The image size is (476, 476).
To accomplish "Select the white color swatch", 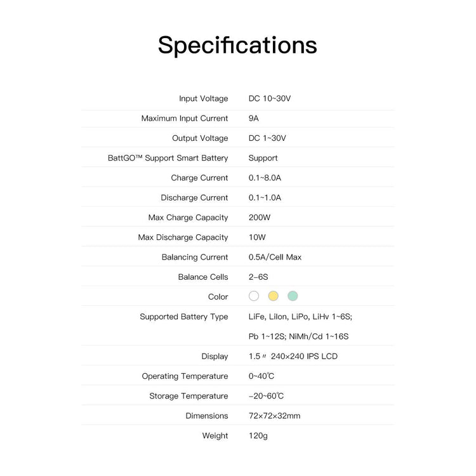I will click(254, 296).
